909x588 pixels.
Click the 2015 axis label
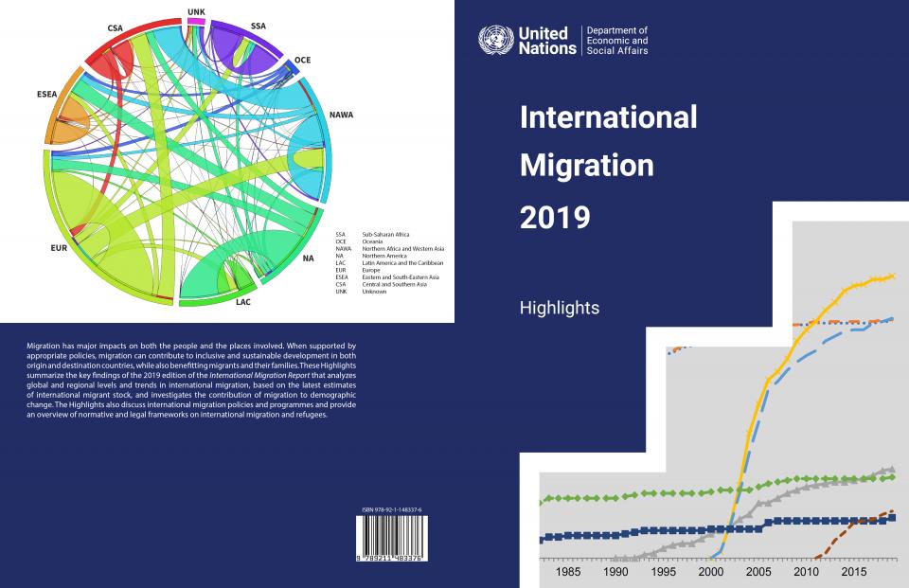[x=853, y=572]
